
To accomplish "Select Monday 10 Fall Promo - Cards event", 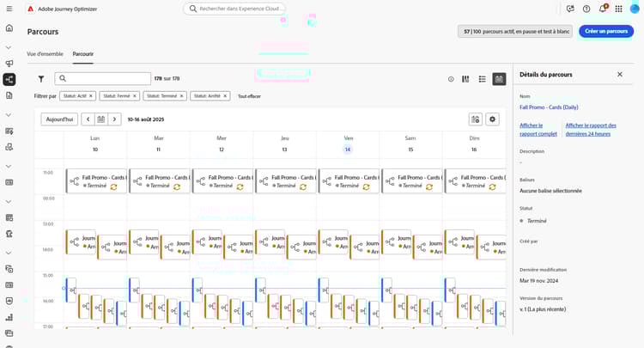I will (x=96, y=180).
